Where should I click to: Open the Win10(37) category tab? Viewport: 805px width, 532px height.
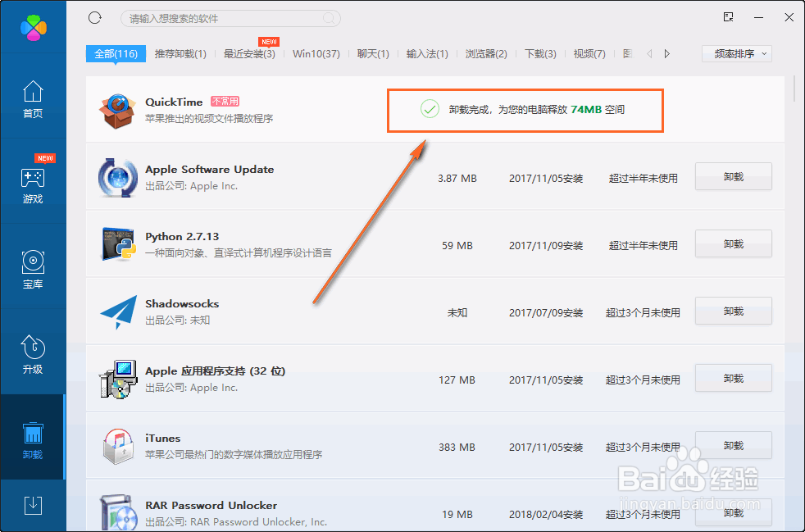click(316, 52)
